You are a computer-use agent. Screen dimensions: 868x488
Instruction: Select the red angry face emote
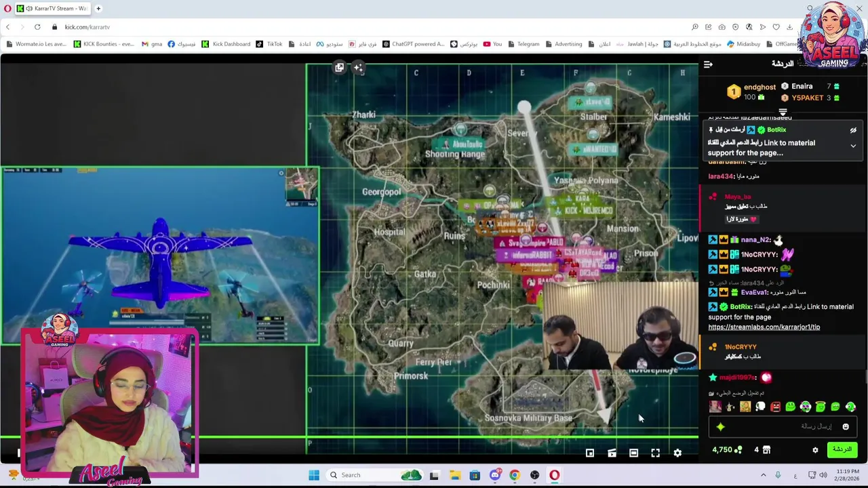tap(775, 407)
